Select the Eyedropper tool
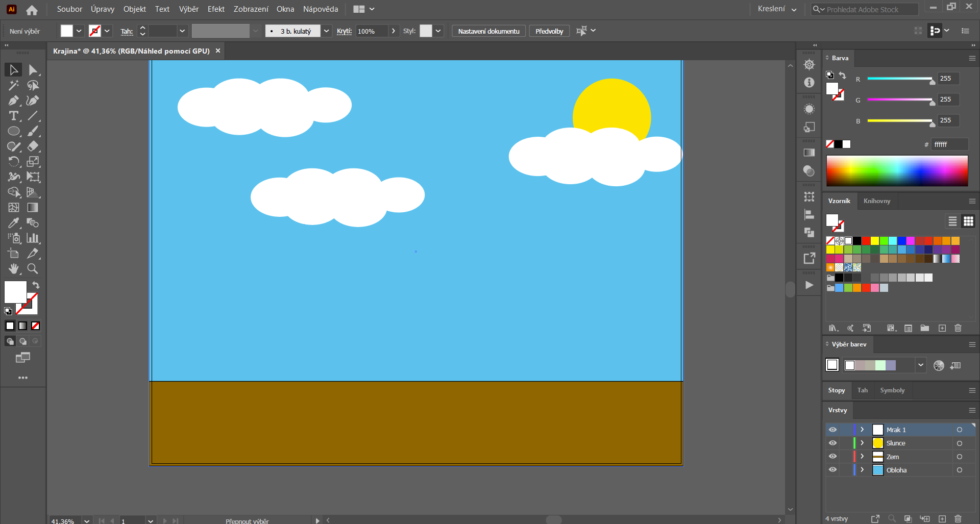 click(x=14, y=223)
